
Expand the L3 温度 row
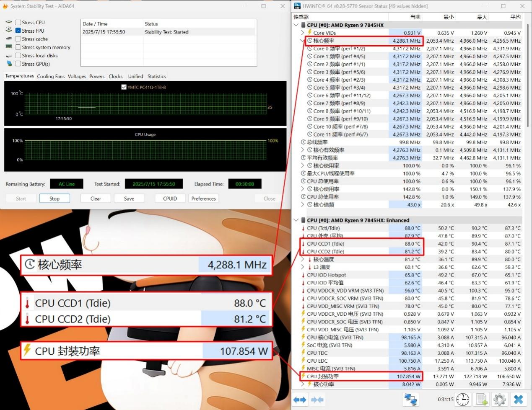pyautogui.click(x=303, y=267)
